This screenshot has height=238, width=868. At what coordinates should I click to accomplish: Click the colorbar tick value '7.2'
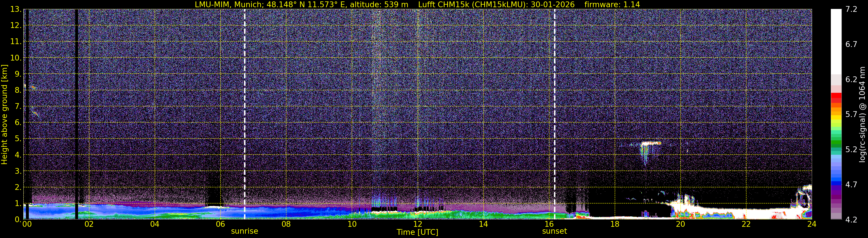pos(851,10)
